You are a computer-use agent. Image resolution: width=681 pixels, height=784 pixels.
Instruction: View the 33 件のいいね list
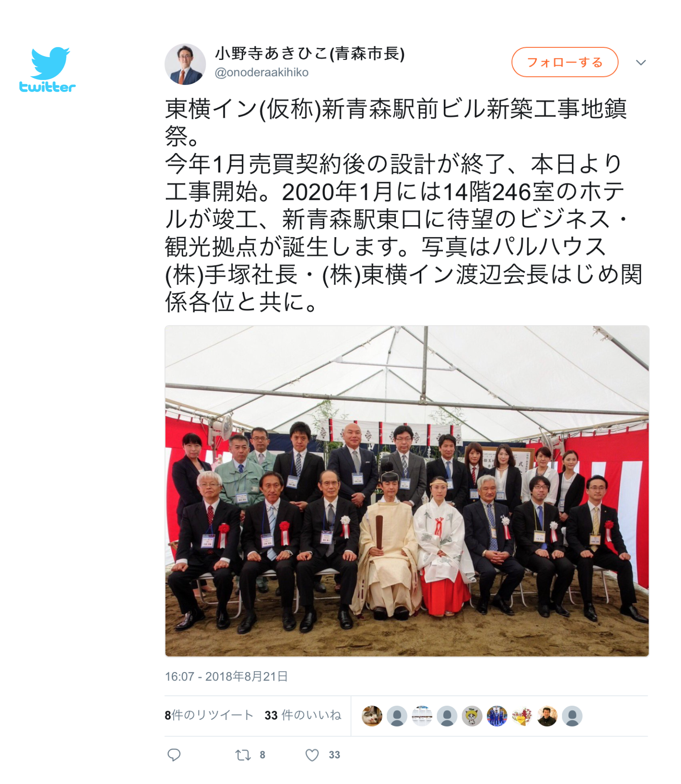[x=303, y=715]
